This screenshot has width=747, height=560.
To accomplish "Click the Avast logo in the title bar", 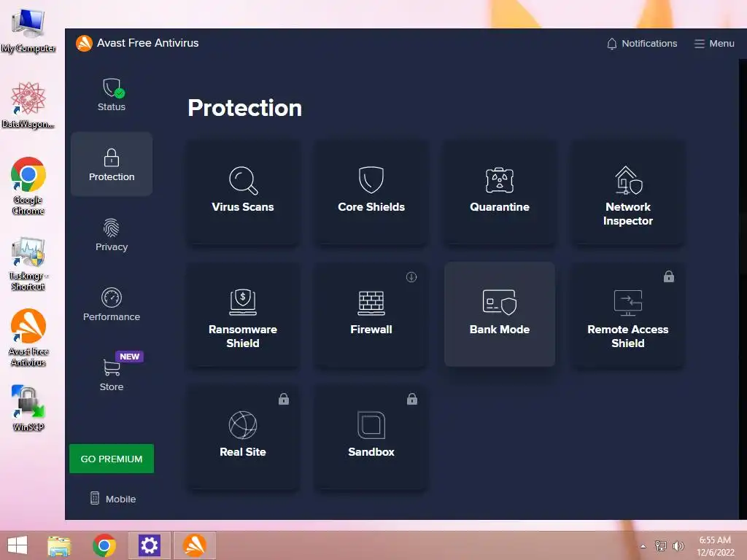I will [84, 43].
